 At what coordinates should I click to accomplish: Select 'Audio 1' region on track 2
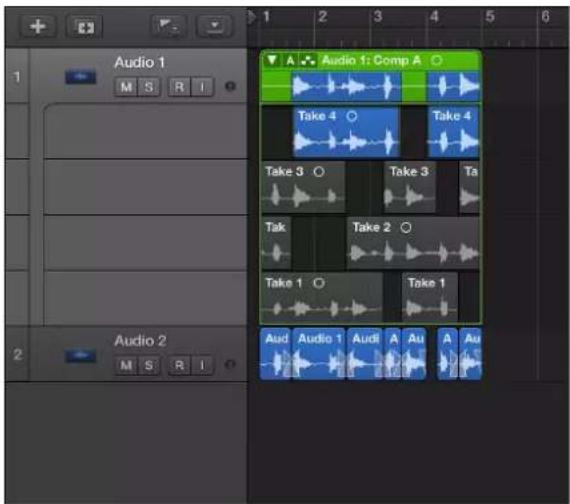318,354
